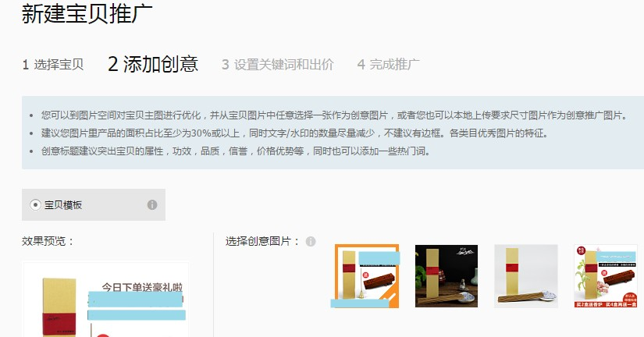The width and height of the screenshot is (644, 337).
Task: Click info icon next to 选择创意图片
Action: [311, 241]
